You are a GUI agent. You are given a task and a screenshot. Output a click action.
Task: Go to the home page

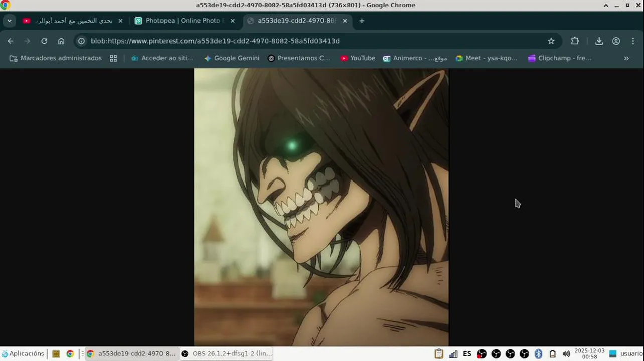tap(61, 41)
